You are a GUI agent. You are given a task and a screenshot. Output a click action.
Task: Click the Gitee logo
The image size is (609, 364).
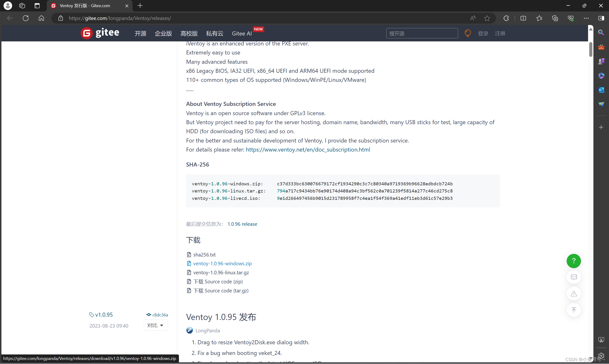tap(100, 33)
